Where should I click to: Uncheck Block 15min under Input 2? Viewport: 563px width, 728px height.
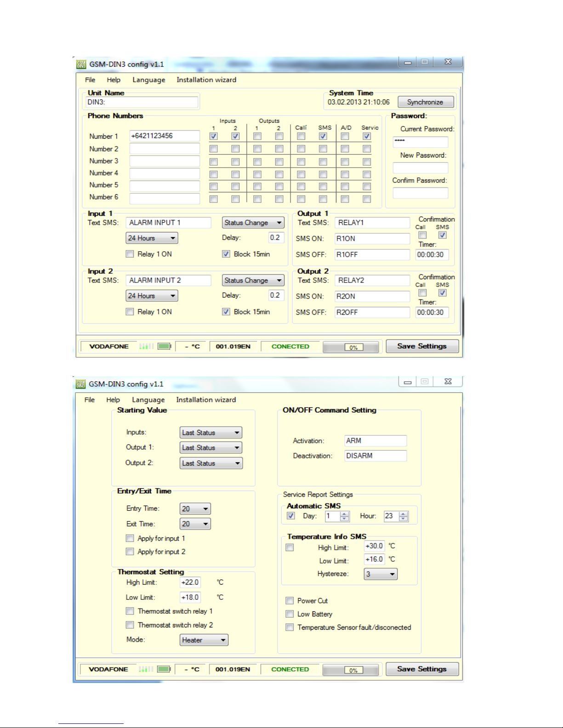[x=226, y=312]
